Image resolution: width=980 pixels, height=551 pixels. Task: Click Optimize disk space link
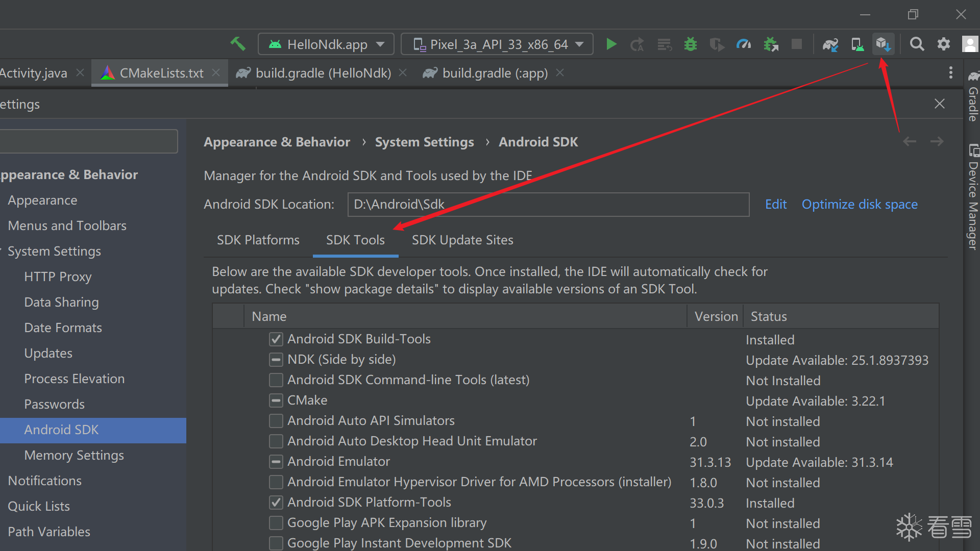pos(860,204)
